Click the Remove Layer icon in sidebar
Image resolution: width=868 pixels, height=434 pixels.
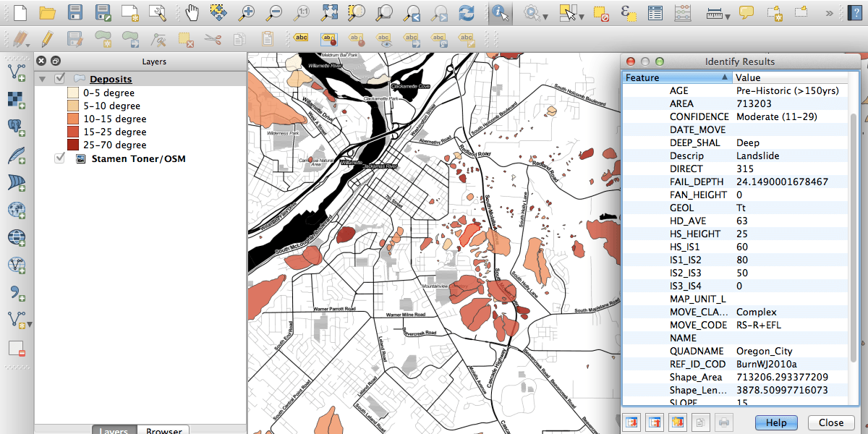[17, 348]
